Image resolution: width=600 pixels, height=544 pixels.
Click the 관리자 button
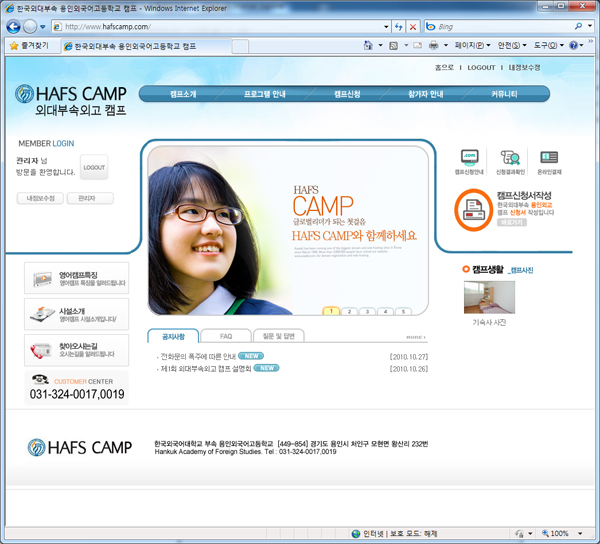[90, 198]
